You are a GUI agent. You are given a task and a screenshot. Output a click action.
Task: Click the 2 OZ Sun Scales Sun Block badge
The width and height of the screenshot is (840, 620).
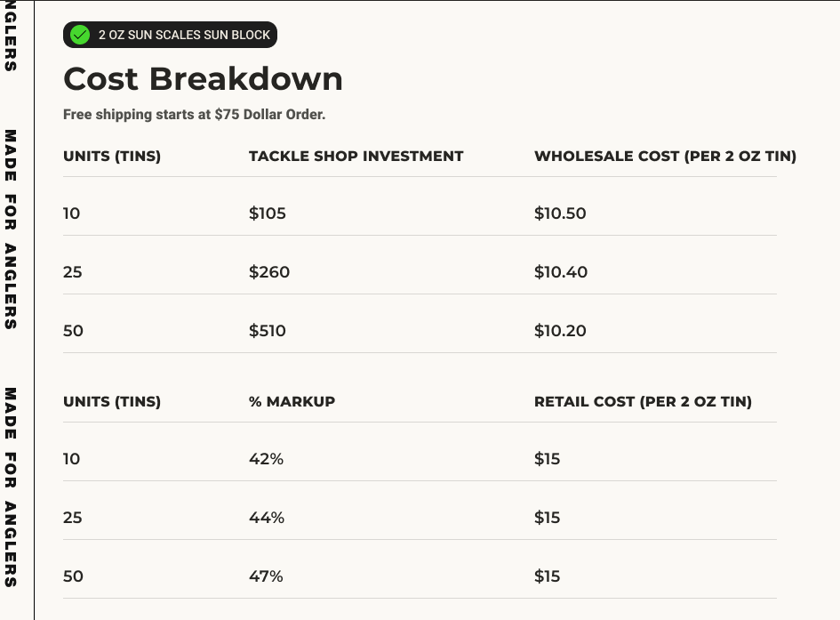point(171,35)
